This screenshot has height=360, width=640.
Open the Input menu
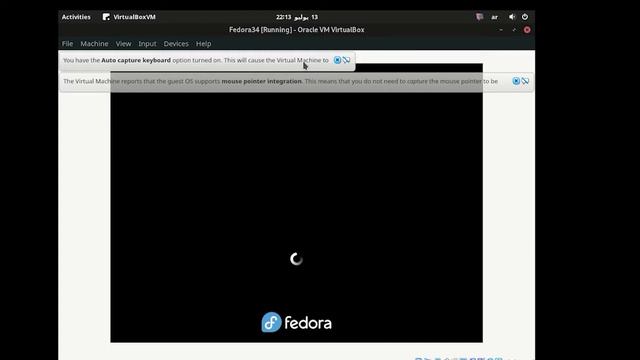[x=147, y=44]
